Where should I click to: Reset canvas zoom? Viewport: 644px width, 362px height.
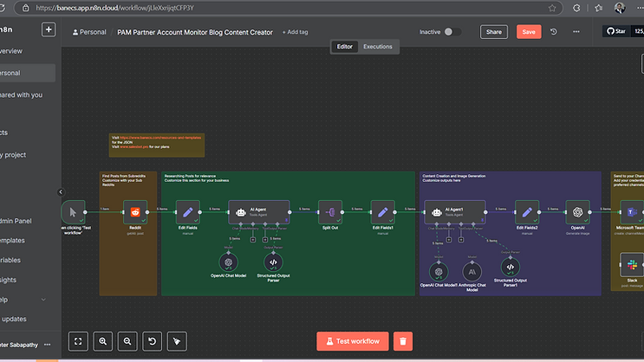152,341
